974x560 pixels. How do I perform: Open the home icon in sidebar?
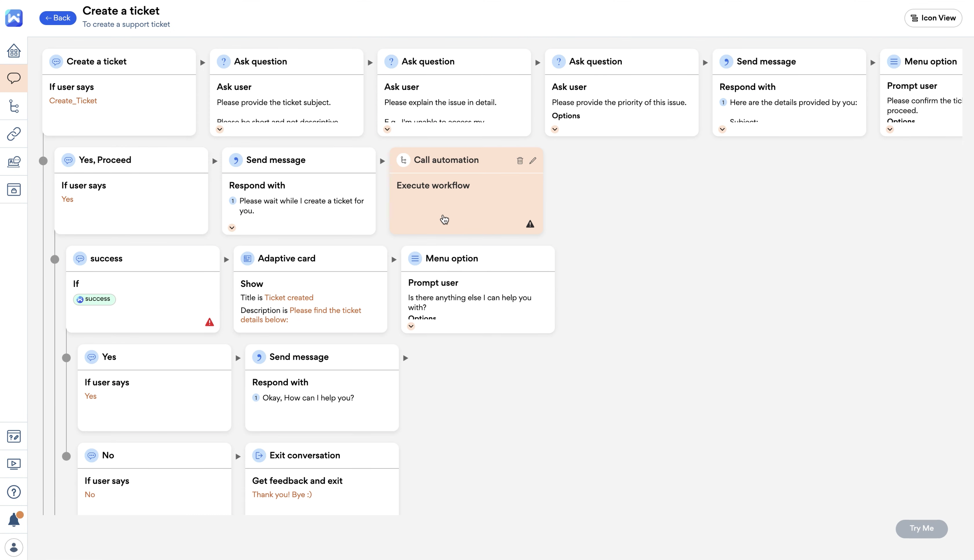tap(14, 51)
